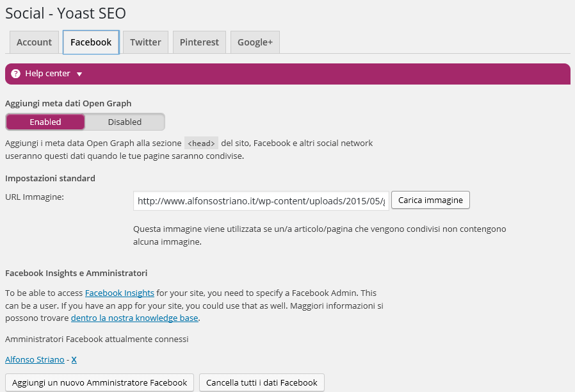The image size is (575, 392).
Task: Focus the URL Immagine input field
Action: [261, 201]
